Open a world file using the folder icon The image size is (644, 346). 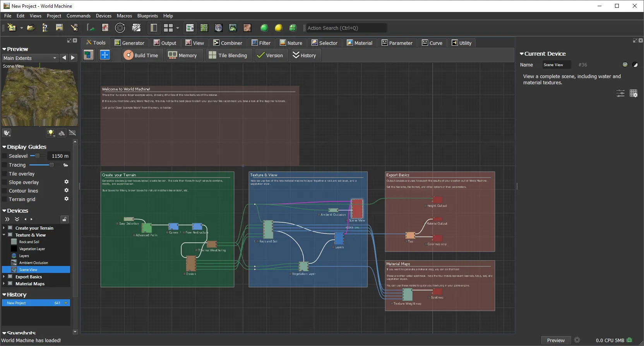[31, 28]
